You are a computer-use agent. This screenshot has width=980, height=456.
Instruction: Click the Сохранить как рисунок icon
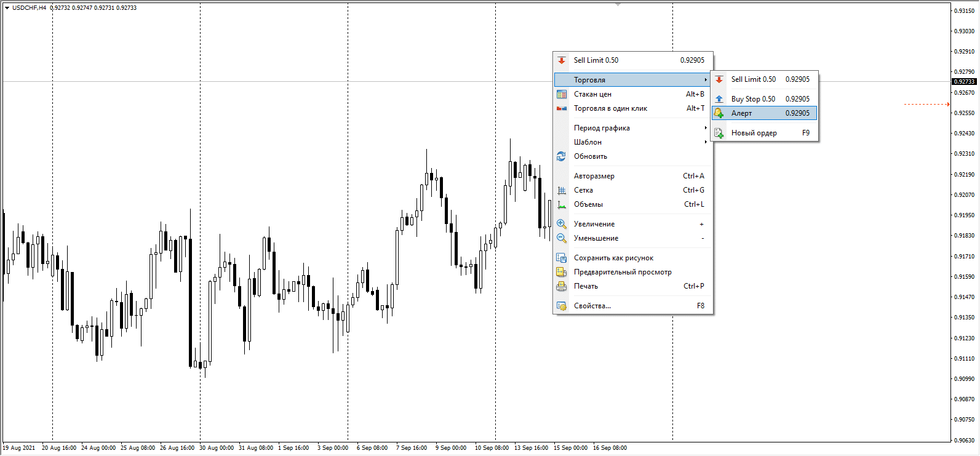562,258
